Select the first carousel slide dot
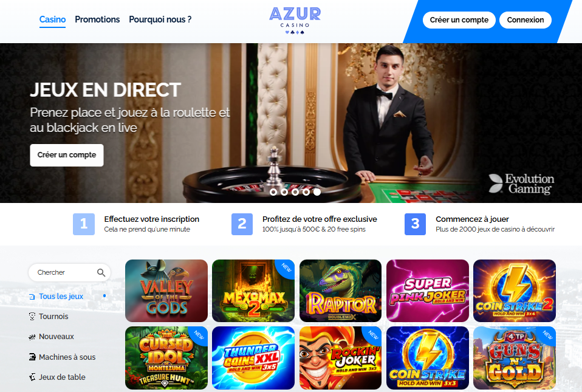This screenshot has height=392, width=582. [x=273, y=192]
